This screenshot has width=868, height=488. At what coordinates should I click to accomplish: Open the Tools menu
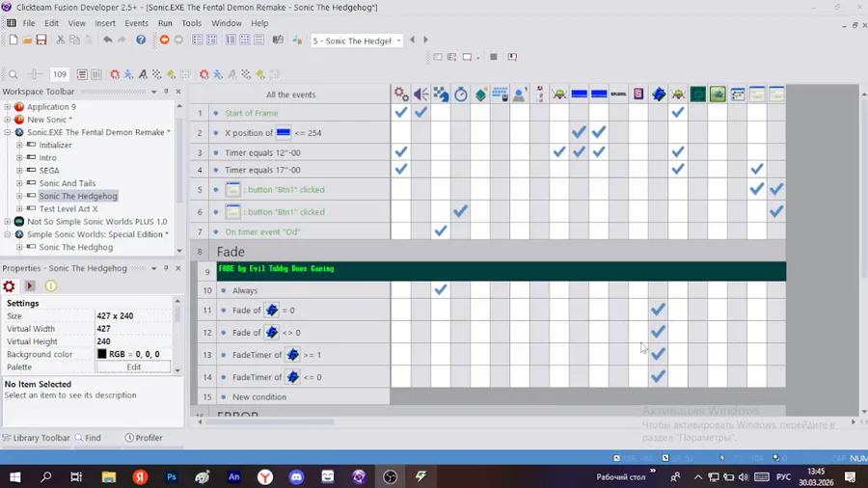[192, 23]
